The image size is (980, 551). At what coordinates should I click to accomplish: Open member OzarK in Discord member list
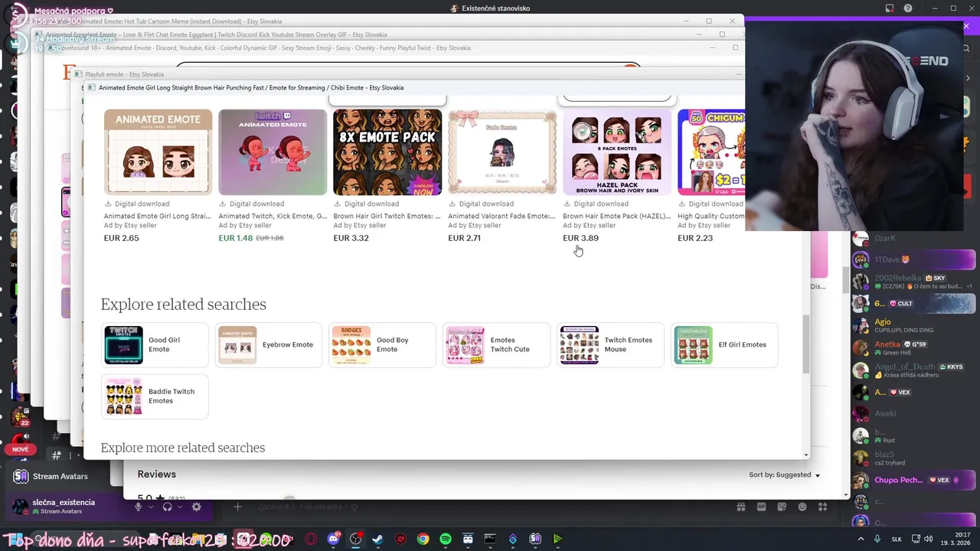(913, 238)
